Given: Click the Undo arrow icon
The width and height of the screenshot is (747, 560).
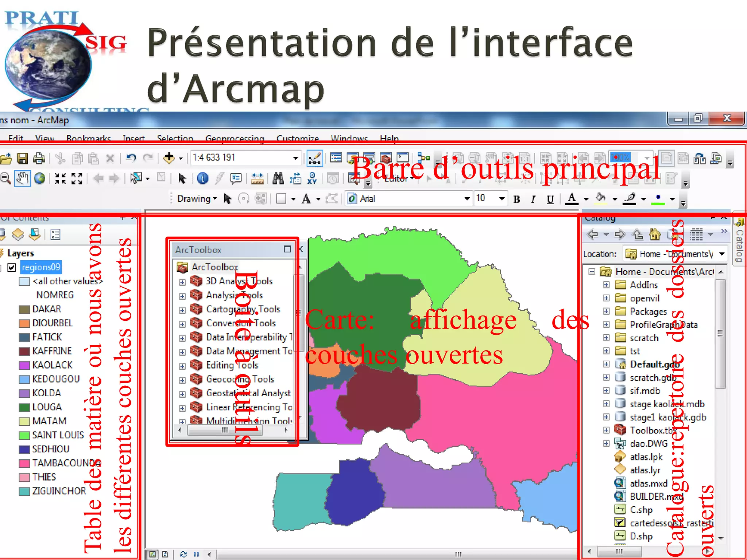Looking at the screenshot, I should pyautogui.click(x=131, y=158).
